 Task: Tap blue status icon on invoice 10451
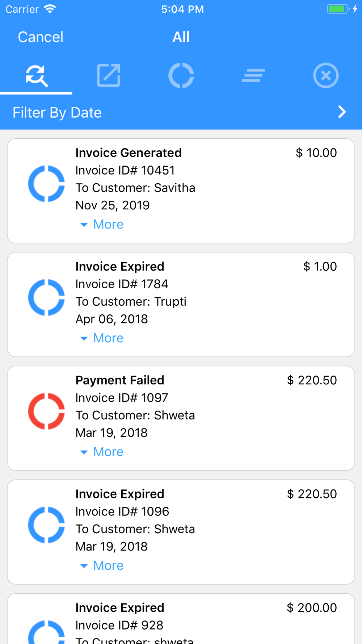point(46,184)
